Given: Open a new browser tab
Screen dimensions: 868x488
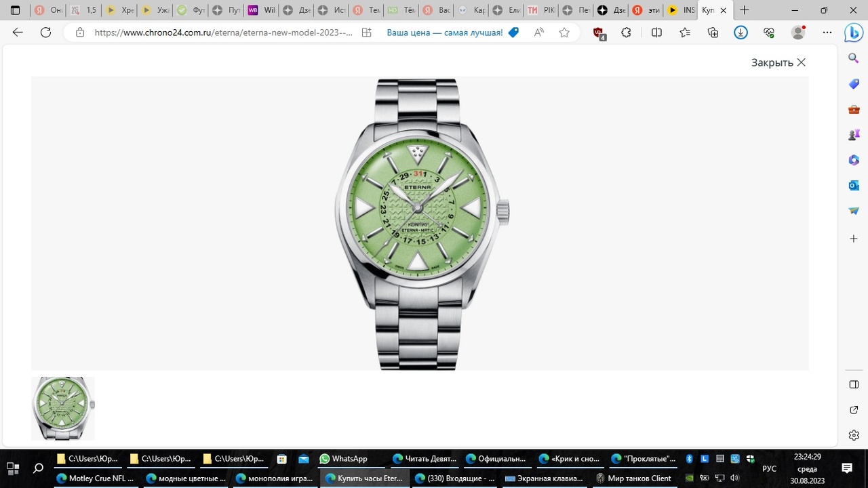Looking at the screenshot, I should click(x=745, y=11).
